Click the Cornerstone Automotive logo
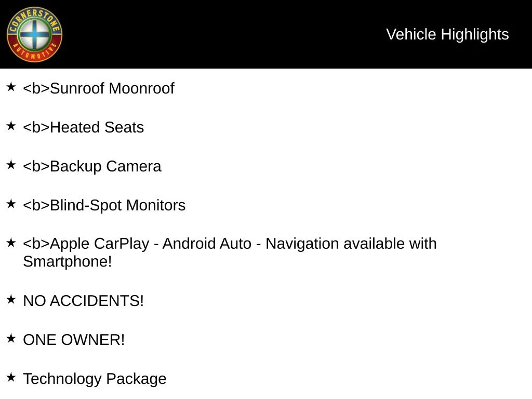This screenshot has height=399, width=532. point(34,34)
